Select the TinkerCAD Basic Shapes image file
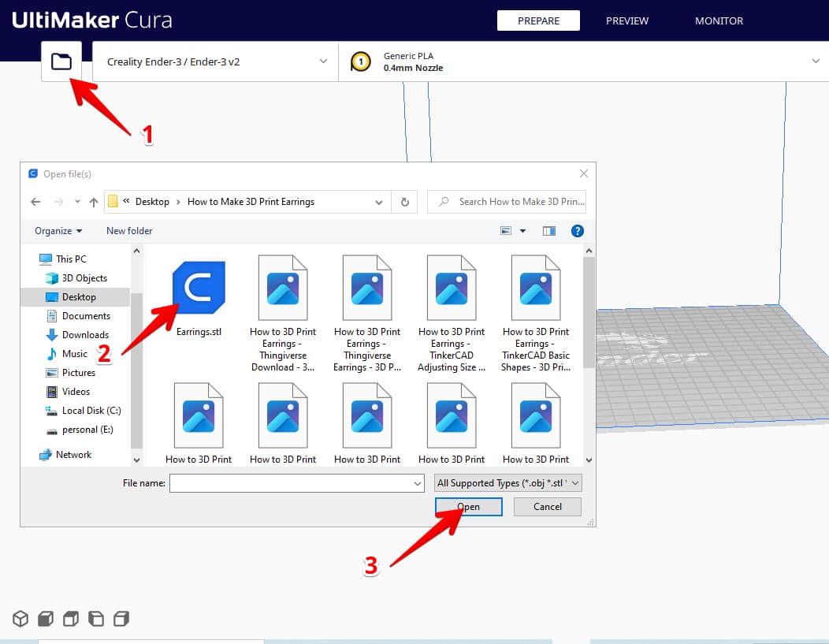 point(536,314)
